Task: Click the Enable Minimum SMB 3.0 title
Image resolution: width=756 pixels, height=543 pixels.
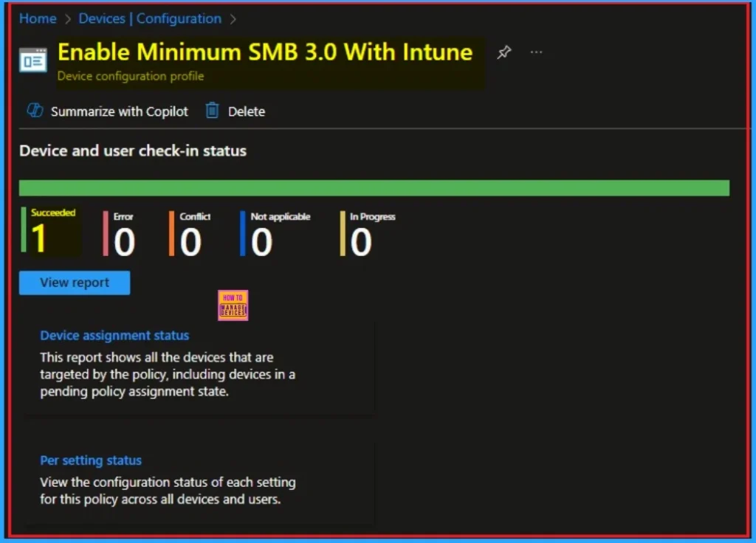Action: (265, 52)
